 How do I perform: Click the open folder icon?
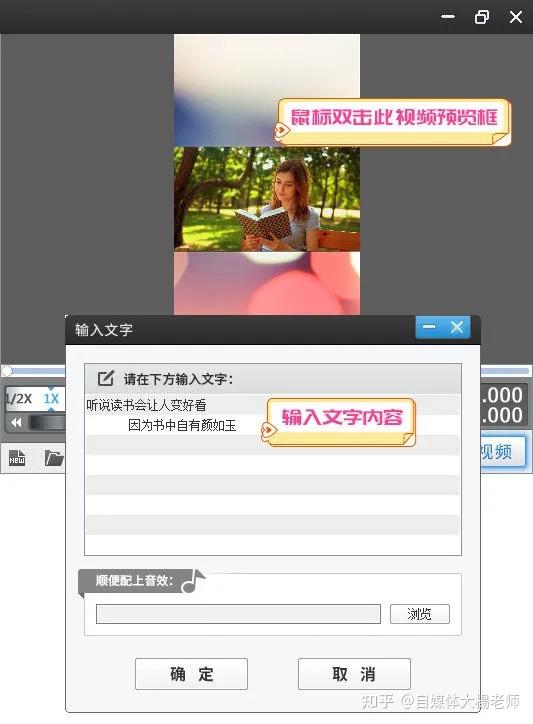point(54,458)
